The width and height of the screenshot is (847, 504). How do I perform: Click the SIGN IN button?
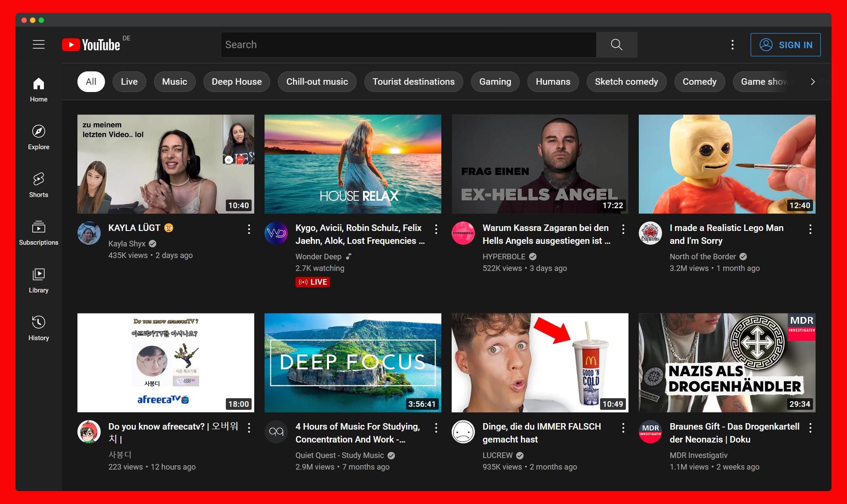click(785, 45)
